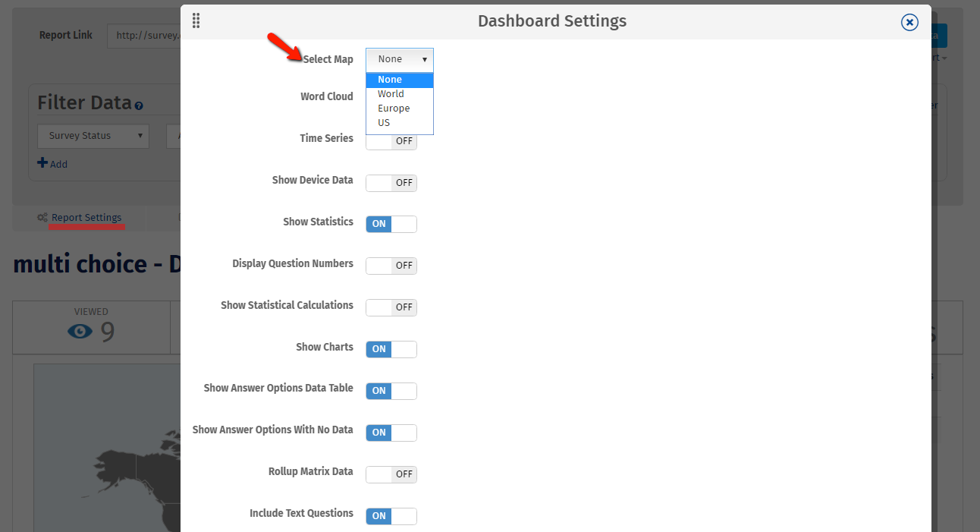Click the plus Add filter icon
Image resolution: width=980 pixels, height=532 pixels.
coord(42,163)
